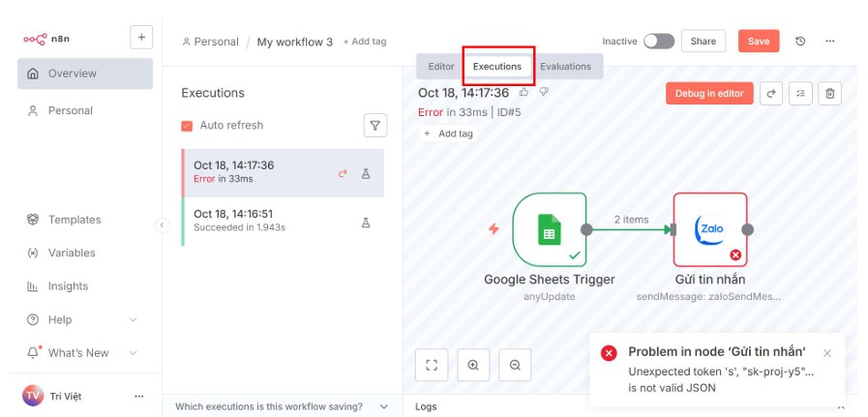The height and width of the screenshot is (417, 868).
Task: Expand the Help menu chevron
Action: 133,320
